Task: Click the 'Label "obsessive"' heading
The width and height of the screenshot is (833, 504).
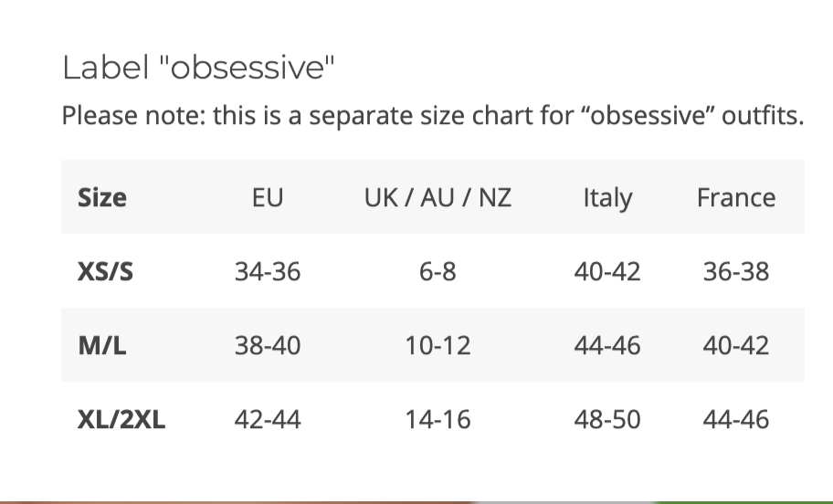Action: point(199,68)
